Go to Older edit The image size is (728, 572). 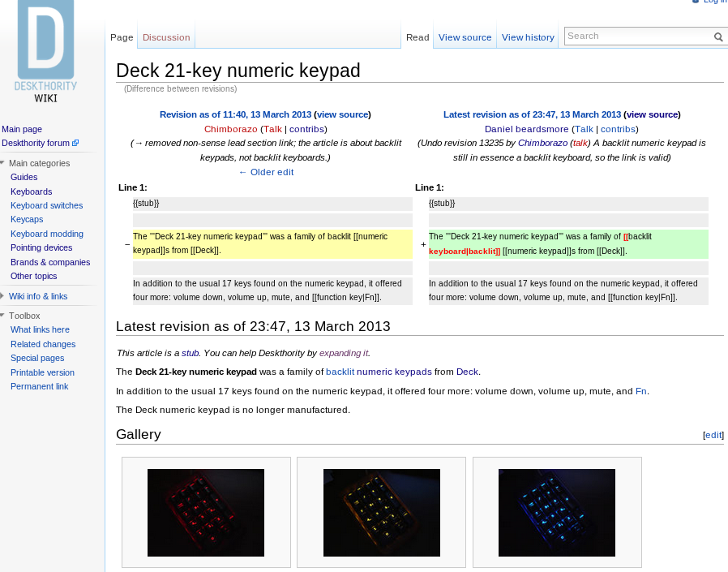tap(266, 172)
